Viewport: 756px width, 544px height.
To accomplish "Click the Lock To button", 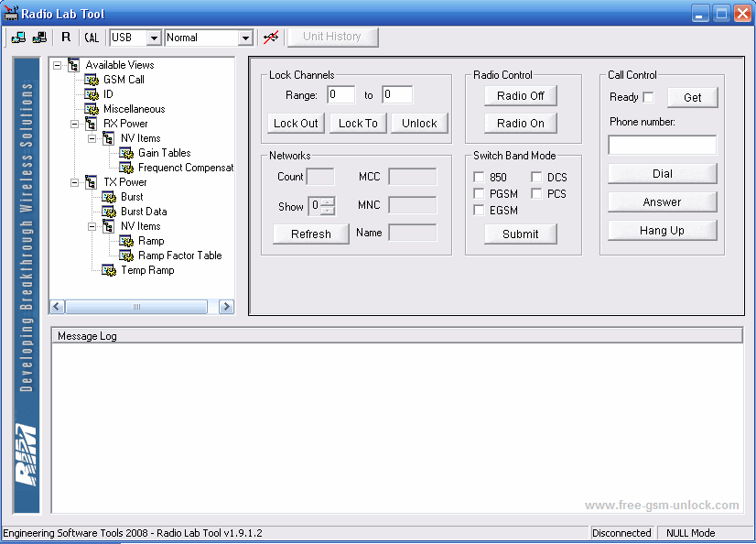I will (x=358, y=124).
